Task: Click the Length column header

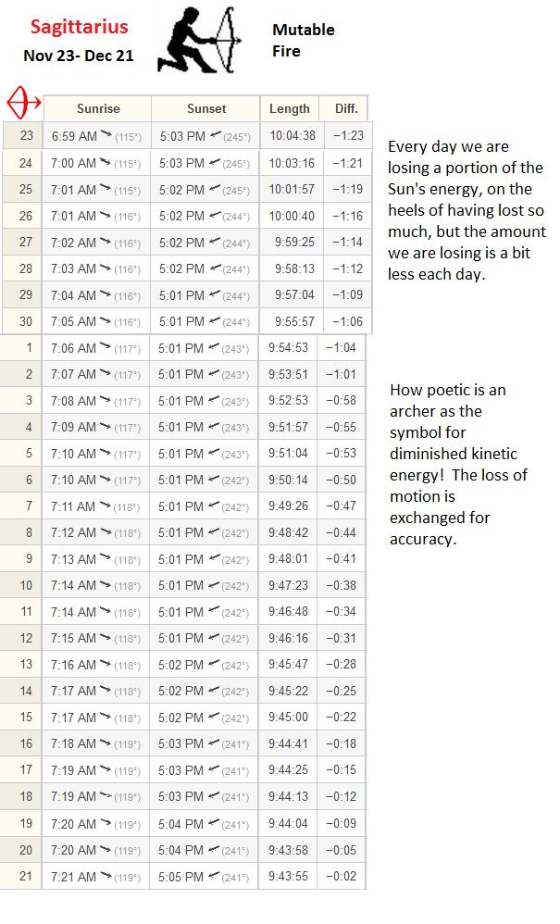Action: point(289,108)
